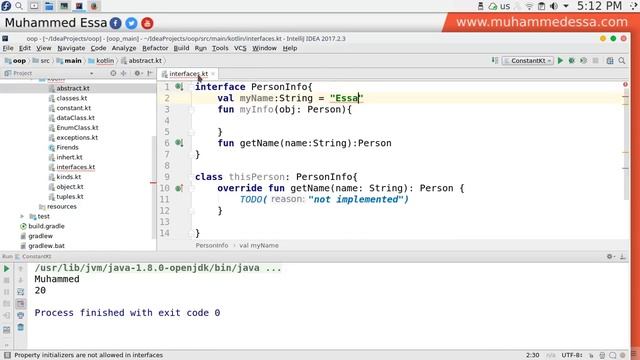Click the 2:30 cursor position in status bar
This screenshot has width=640, height=360.
(533, 355)
